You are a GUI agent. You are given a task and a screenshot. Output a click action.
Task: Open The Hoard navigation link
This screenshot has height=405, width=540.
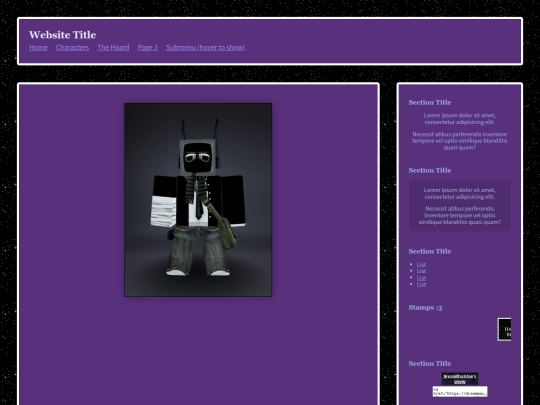[x=113, y=48]
